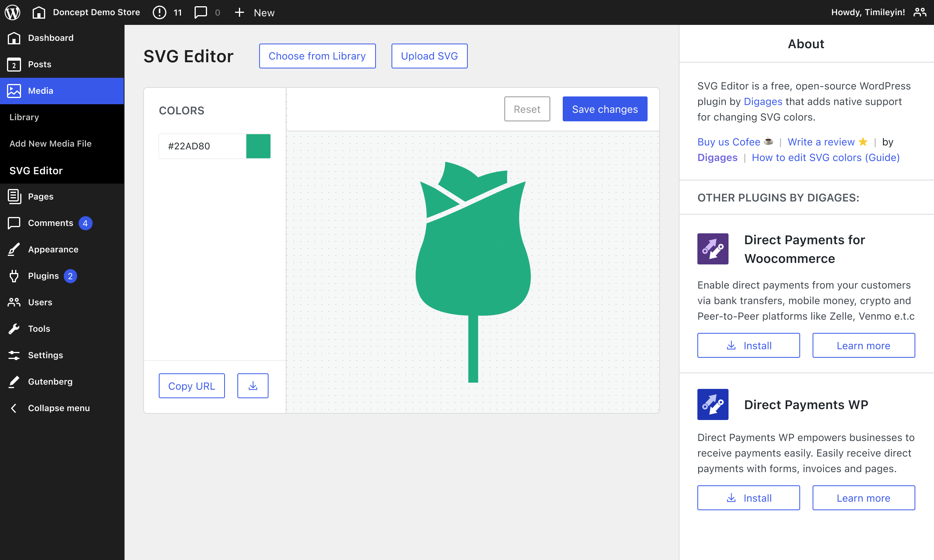Click the Plugins update badge 2
The height and width of the screenshot is (560, 934).
tap(70, 276)
